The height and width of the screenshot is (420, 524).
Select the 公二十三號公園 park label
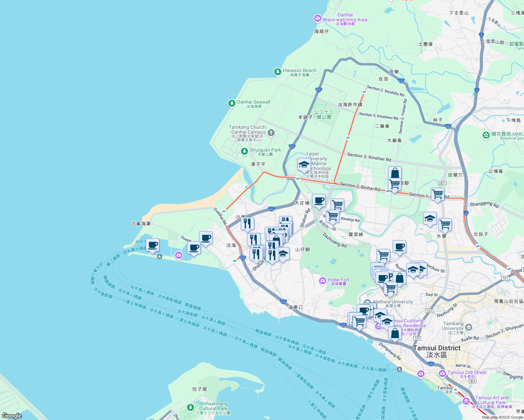[324, 114]
